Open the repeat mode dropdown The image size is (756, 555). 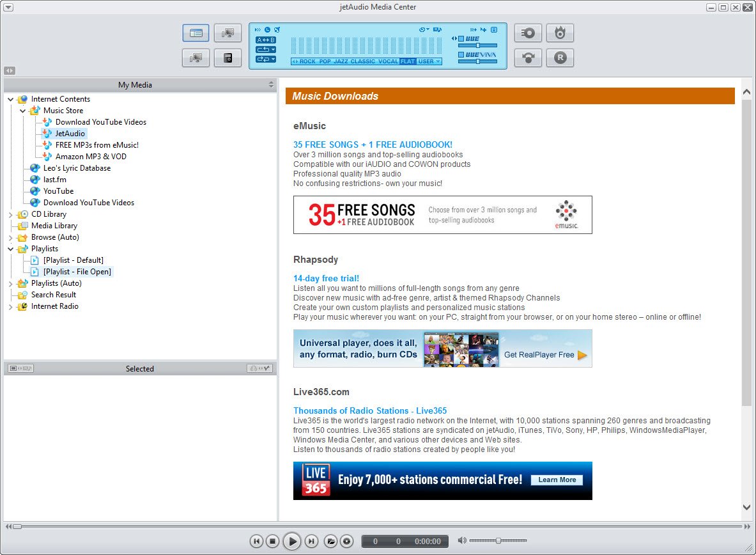[x=266, y=50]
